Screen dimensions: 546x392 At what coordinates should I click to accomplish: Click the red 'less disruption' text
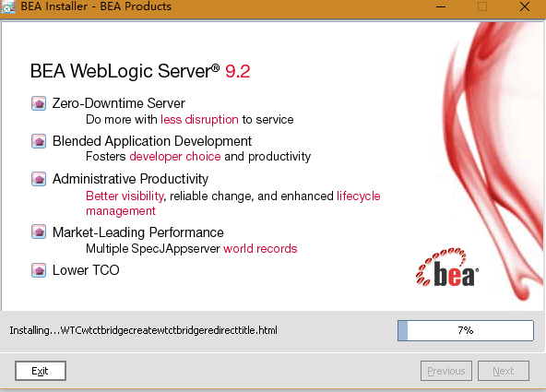199,119
